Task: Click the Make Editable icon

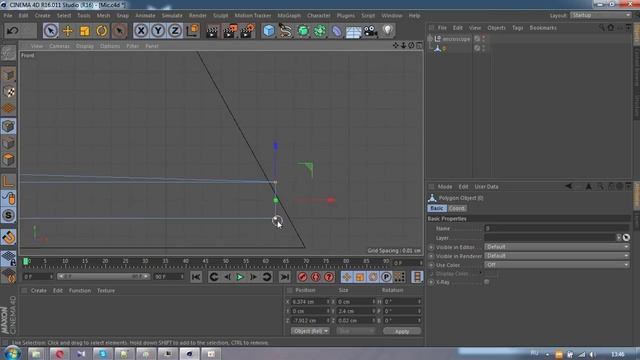Action: [x=8, y=53]
